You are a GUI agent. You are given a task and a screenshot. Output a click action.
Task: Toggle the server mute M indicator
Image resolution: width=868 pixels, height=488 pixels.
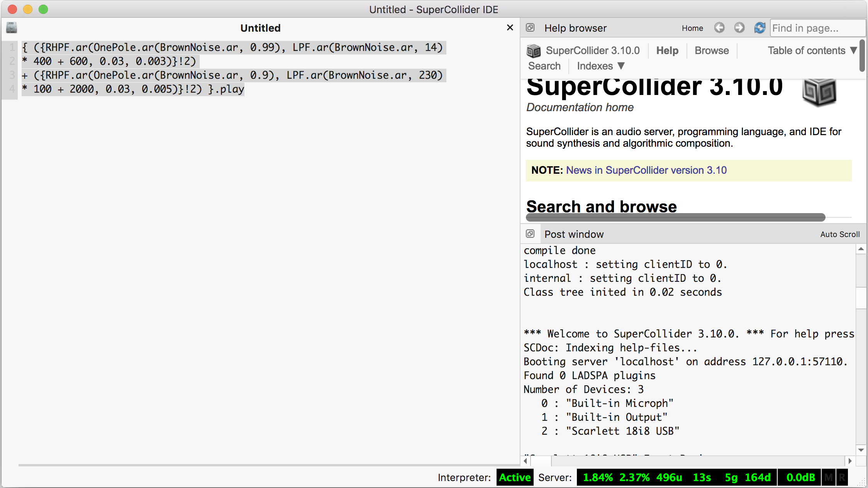(x=829, y=478)
